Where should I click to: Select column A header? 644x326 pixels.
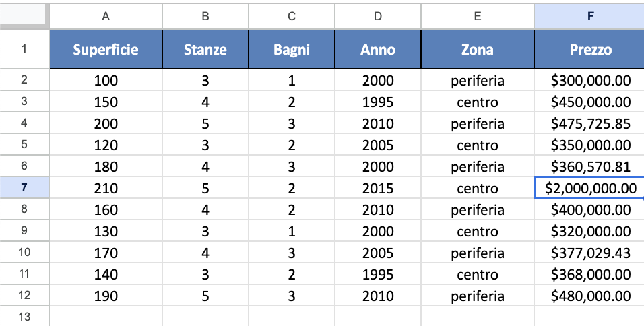click(106, 16)
